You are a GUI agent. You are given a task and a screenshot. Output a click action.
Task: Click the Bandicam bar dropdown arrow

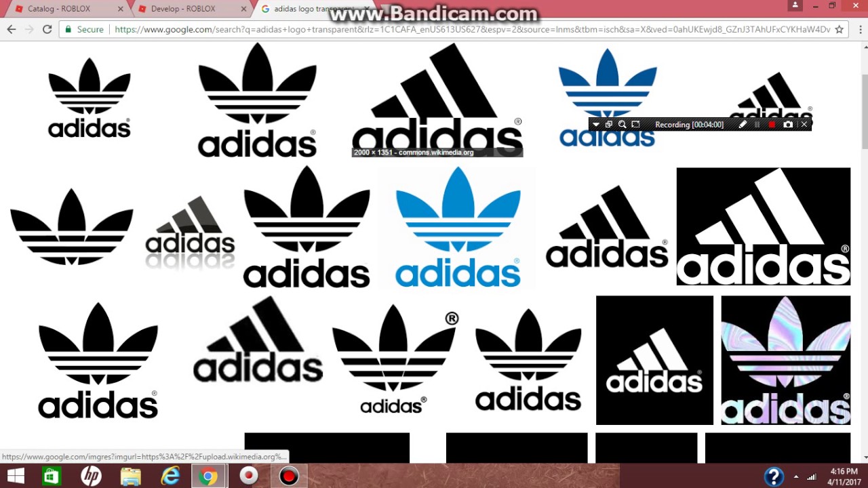(595, 125)
